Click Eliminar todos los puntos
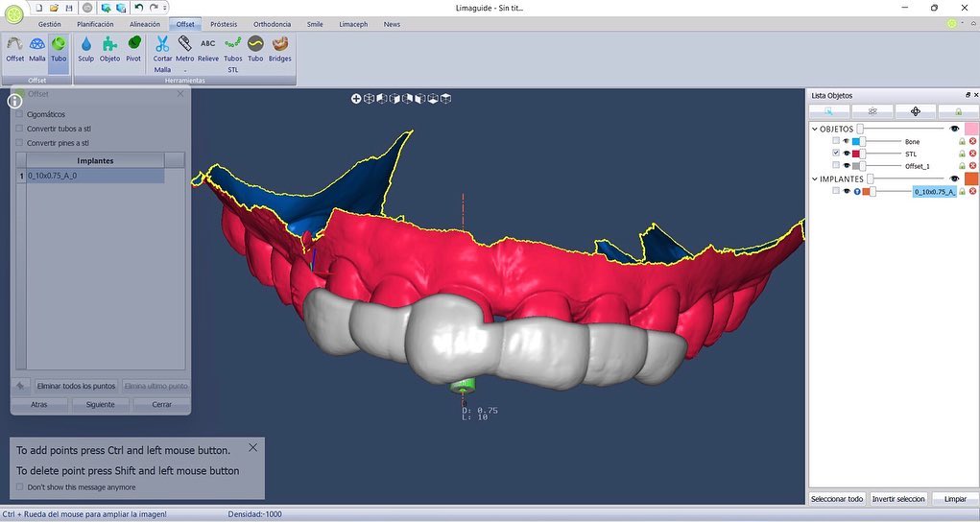 pyautogui.click(x=76, y=386)
